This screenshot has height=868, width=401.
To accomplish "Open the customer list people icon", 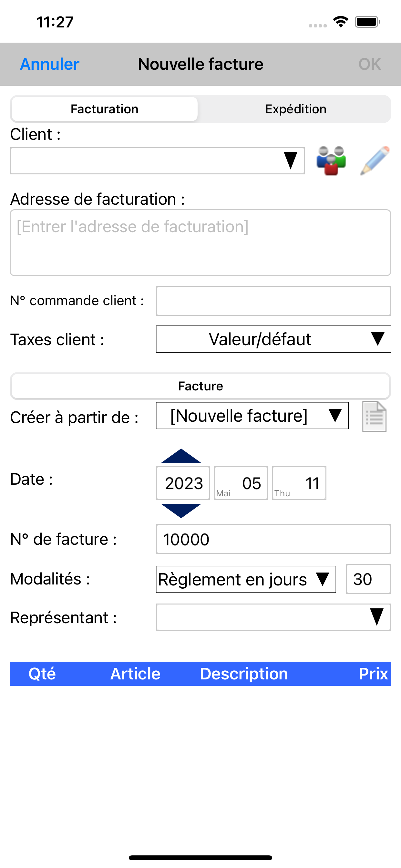I will (331, 161).
